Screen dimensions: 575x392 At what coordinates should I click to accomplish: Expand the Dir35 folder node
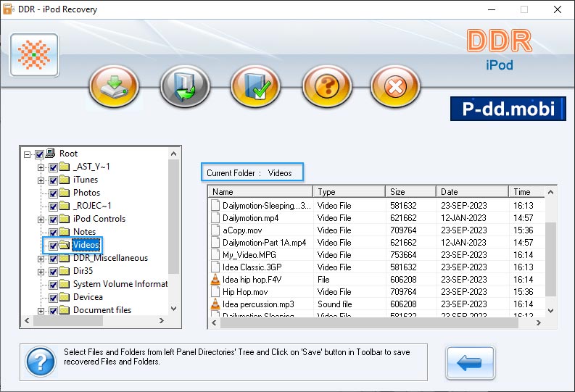[41, 272]
